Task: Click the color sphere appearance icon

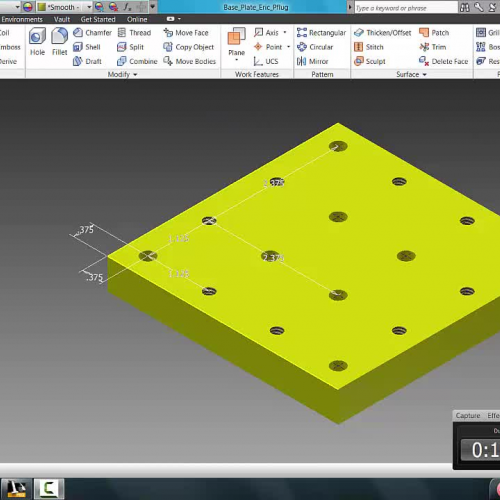Action: tap(28, 7)
